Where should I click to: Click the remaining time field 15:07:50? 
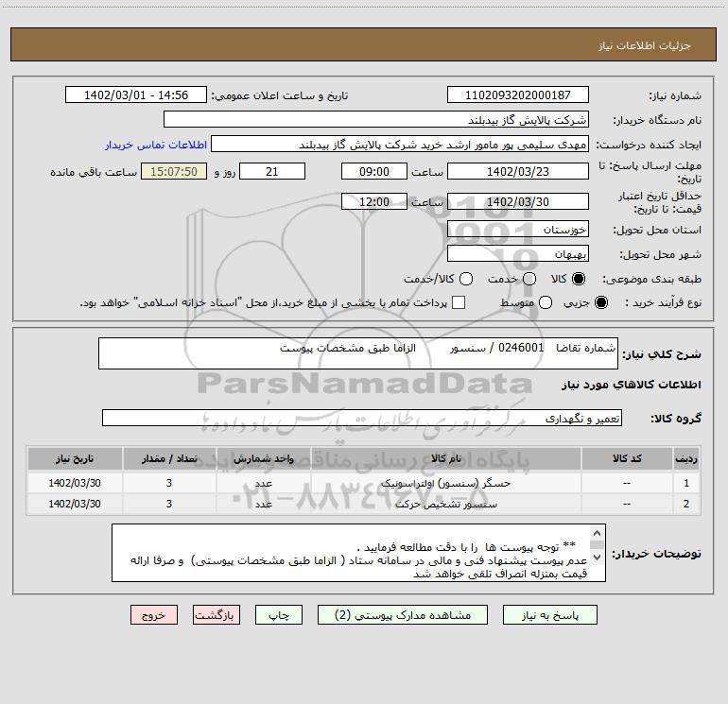pyautogui.click(x=174, y=171)
